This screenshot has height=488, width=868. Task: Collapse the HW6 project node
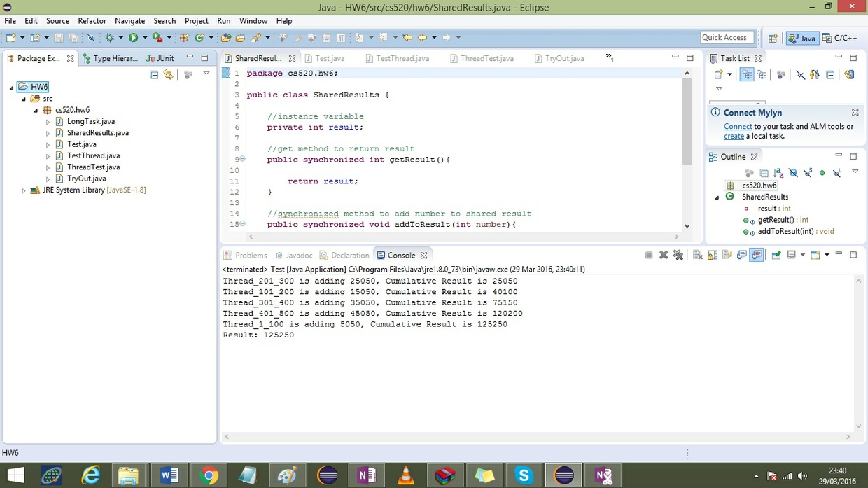pyautogui.click(x=12, y=87)
